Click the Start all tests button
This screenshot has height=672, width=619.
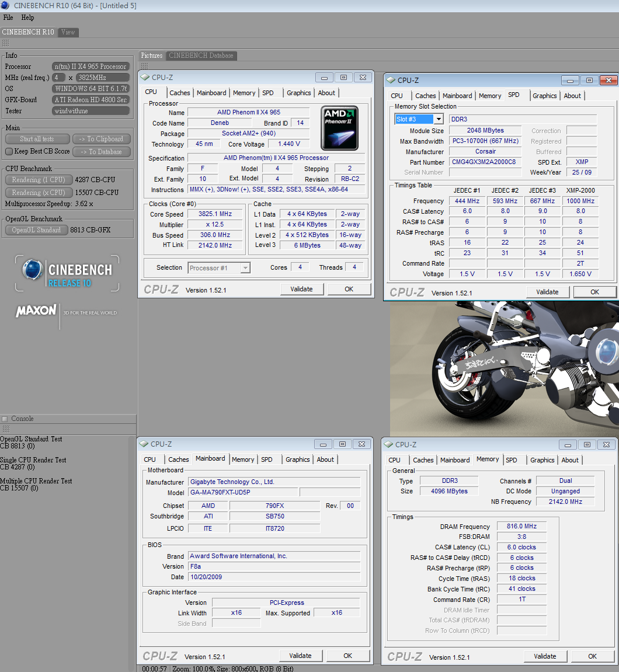pyautogui.click(x=37, y=139)
